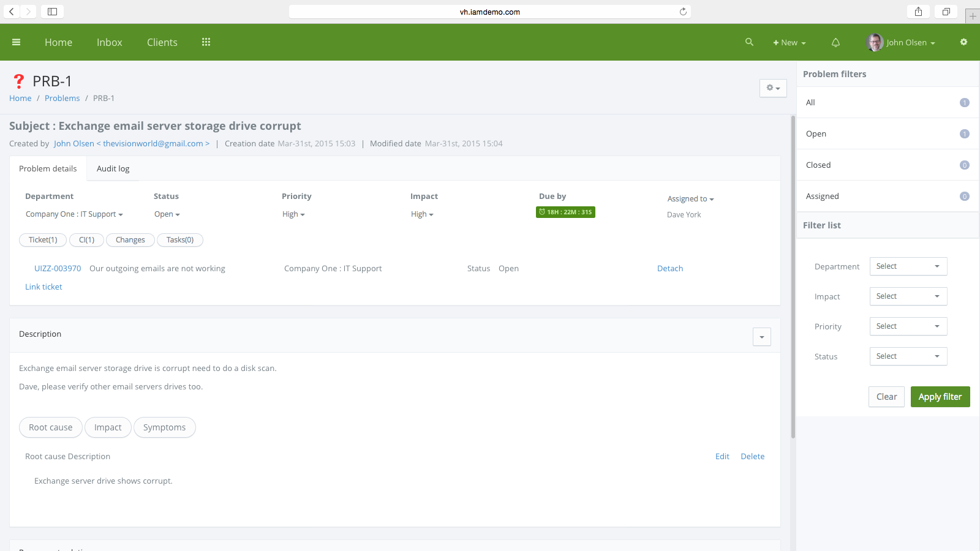Click the browser address bar

[x=490, y=12]
